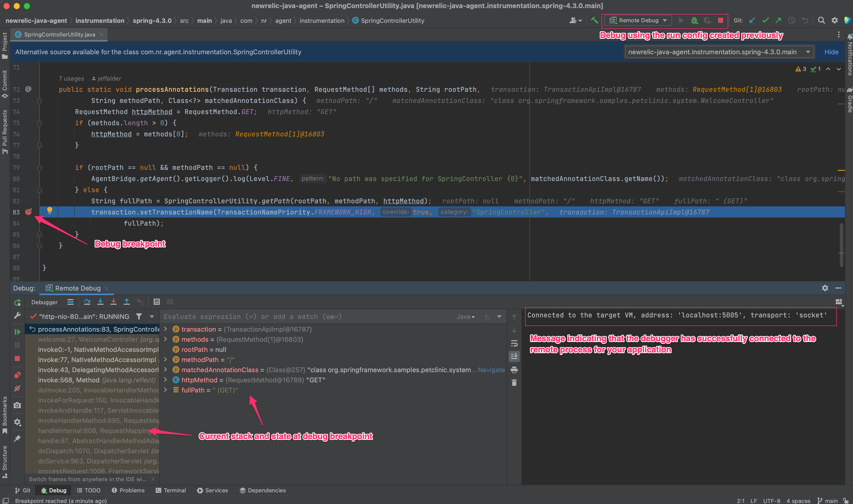The height and width of the screenshot is (504, 853).
Task: Resume program with green play icon
Action: point(17,331)
